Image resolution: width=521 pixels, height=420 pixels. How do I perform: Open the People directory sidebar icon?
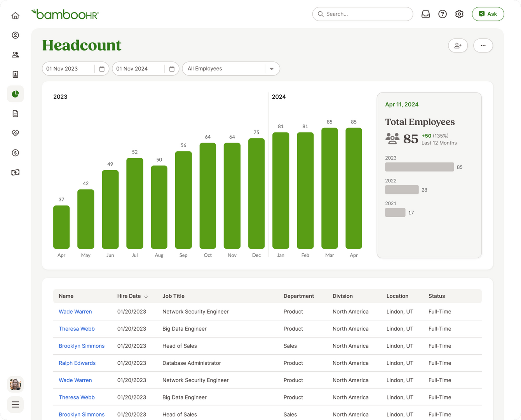[15, 55]
